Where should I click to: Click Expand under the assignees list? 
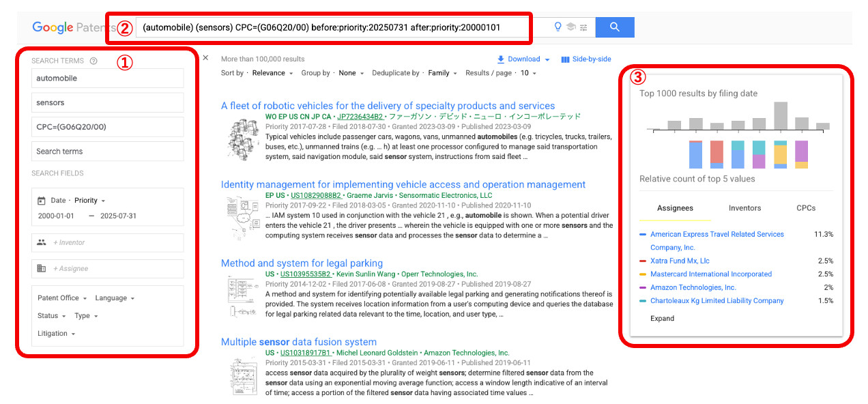[x=662, y=319]
